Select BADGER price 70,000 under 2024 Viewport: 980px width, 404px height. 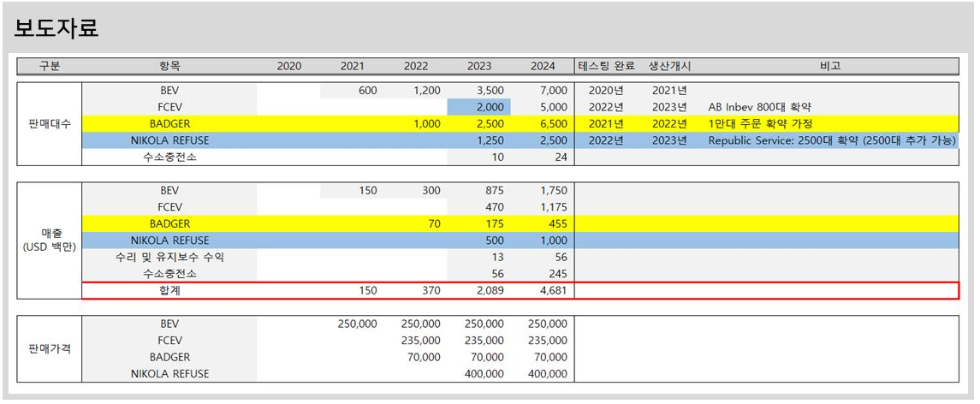click(550, 357)
